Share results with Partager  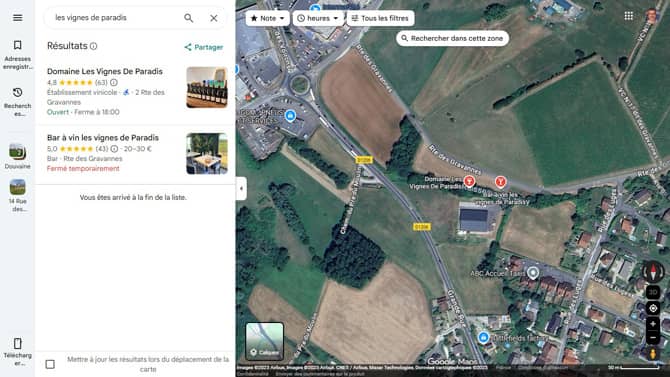pos(203,47)
